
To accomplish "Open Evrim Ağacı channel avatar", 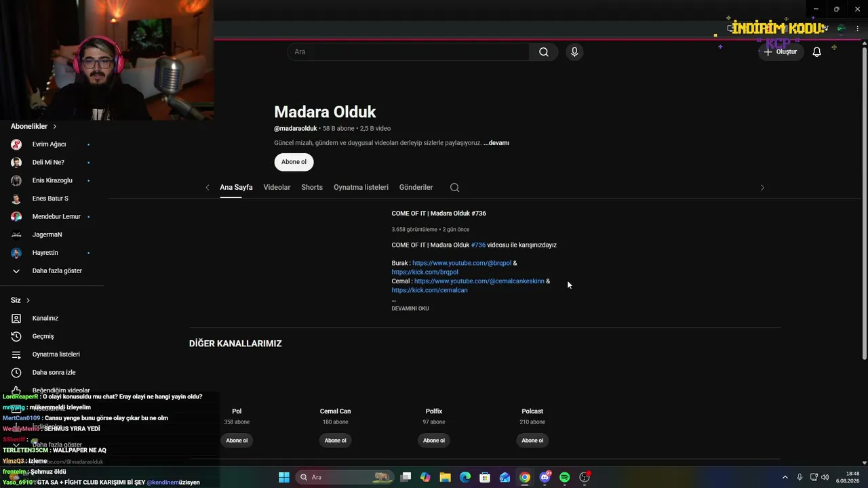I will 16,144.
